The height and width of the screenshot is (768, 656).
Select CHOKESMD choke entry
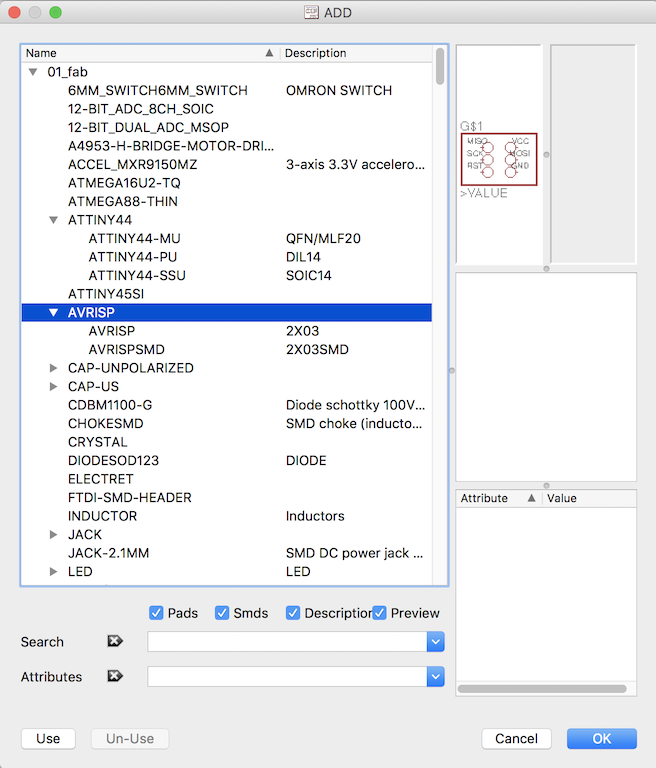[x=226, y=424]
